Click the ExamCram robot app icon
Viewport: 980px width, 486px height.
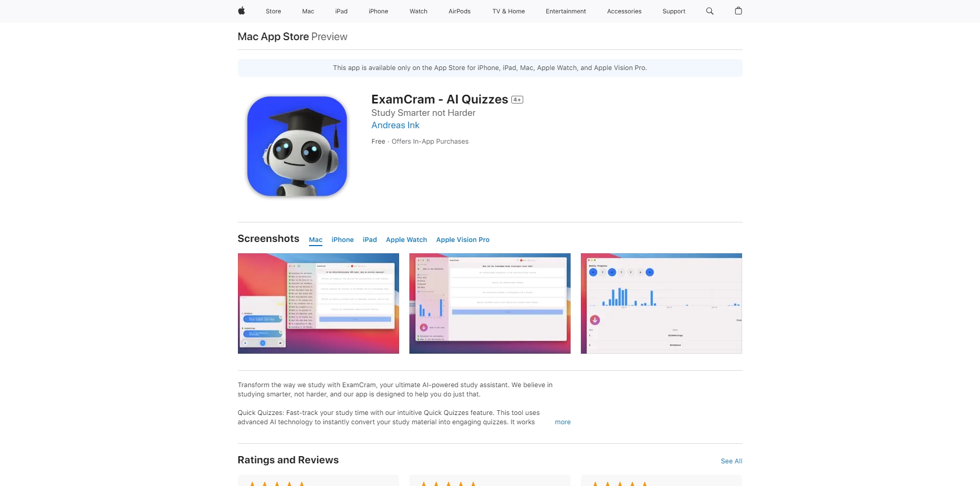297,146
